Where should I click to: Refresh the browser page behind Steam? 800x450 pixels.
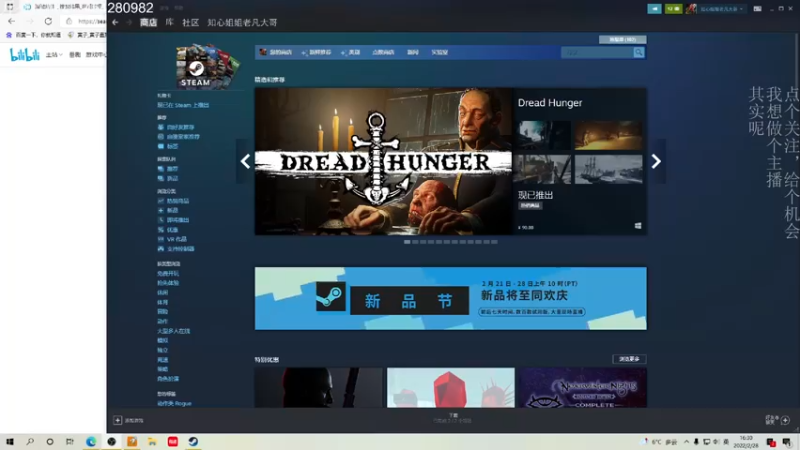[48, 21]
